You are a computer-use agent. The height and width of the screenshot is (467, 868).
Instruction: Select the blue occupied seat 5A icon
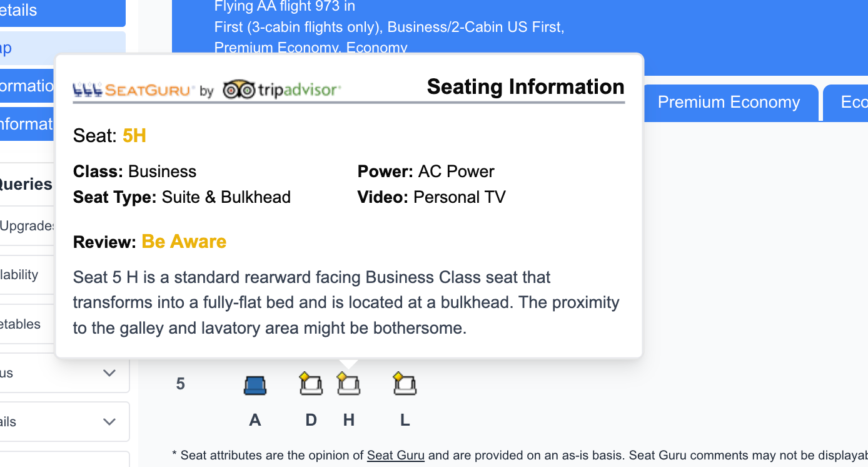click(255, 384)
